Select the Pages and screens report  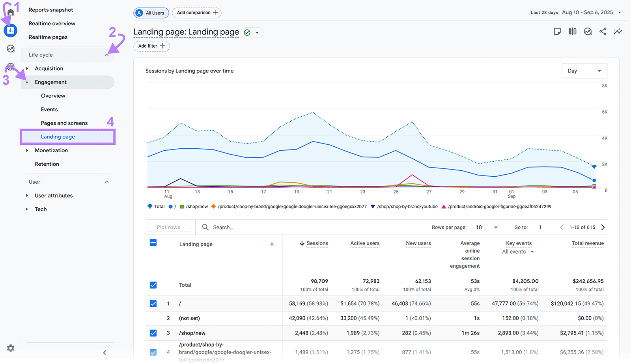tap(64, 123)
